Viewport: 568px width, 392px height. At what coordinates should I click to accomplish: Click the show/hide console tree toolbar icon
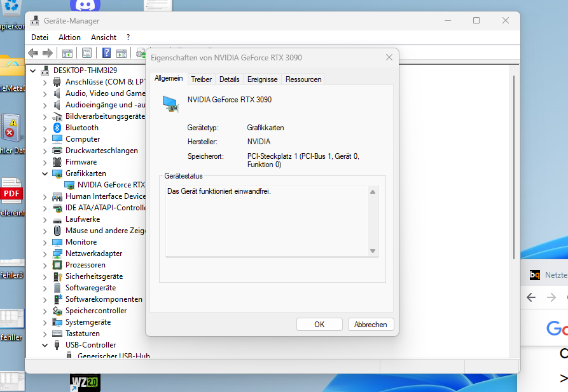coord(67,53)
